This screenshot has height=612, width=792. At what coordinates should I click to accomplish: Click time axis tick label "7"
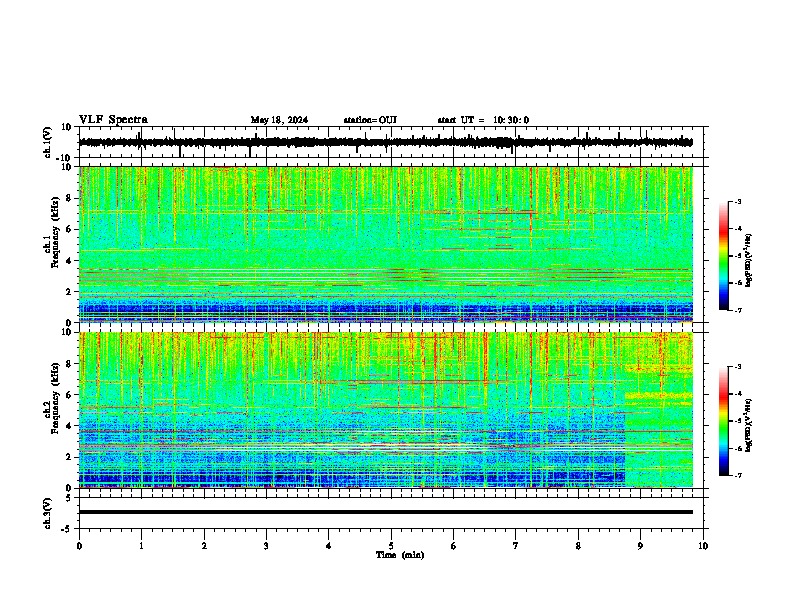(516, 546)
